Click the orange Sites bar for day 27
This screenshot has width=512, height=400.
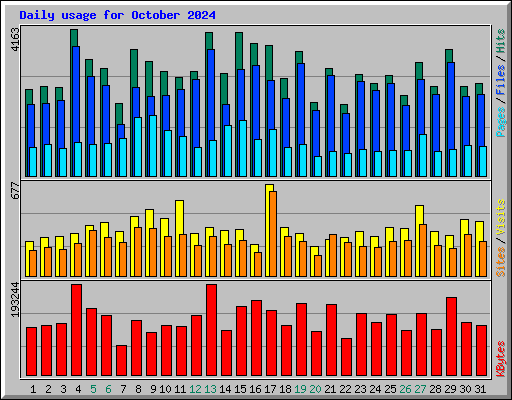coord(423,250)
